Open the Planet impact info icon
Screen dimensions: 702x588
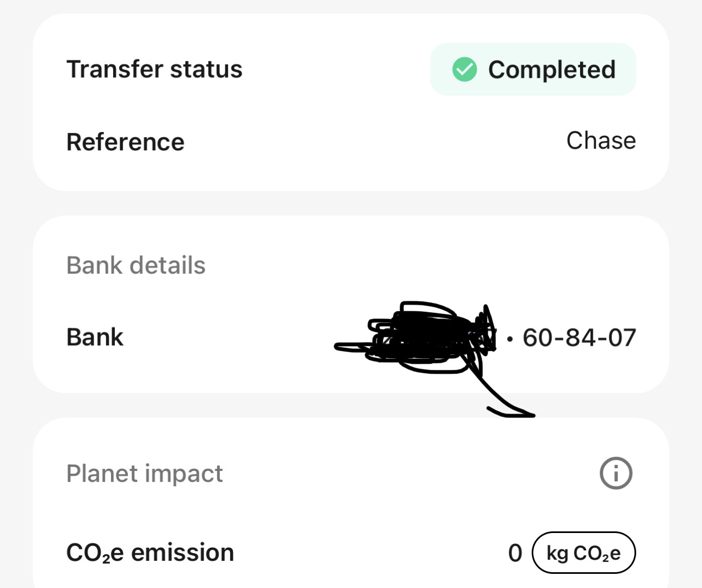pyautogui.click(x=615, y=473)
